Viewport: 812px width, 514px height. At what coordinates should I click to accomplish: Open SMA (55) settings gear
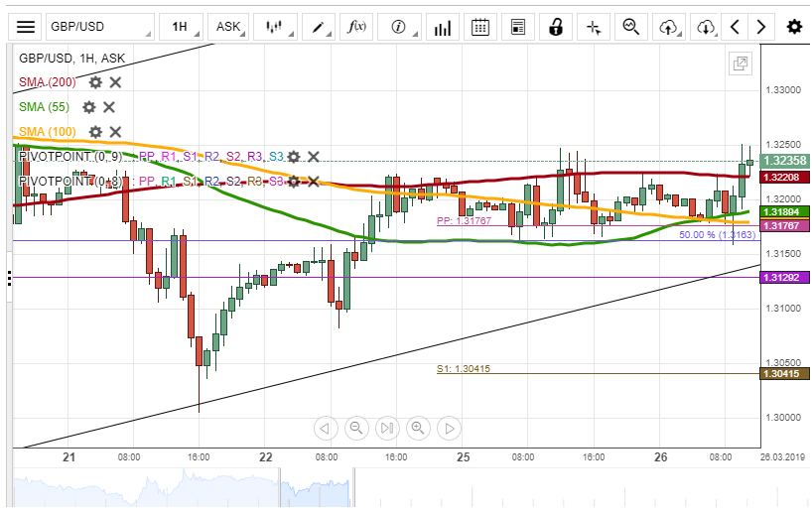click(89, 107)
